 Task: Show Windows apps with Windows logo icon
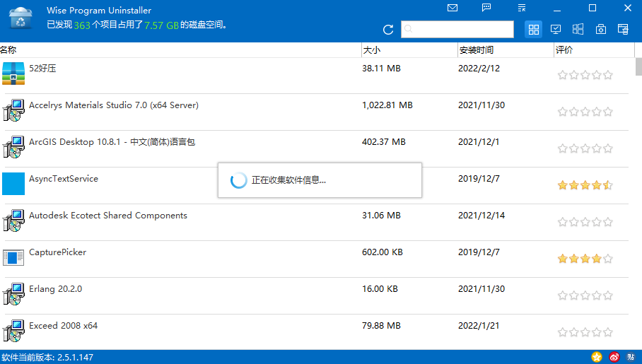click(x=578, y=30)
